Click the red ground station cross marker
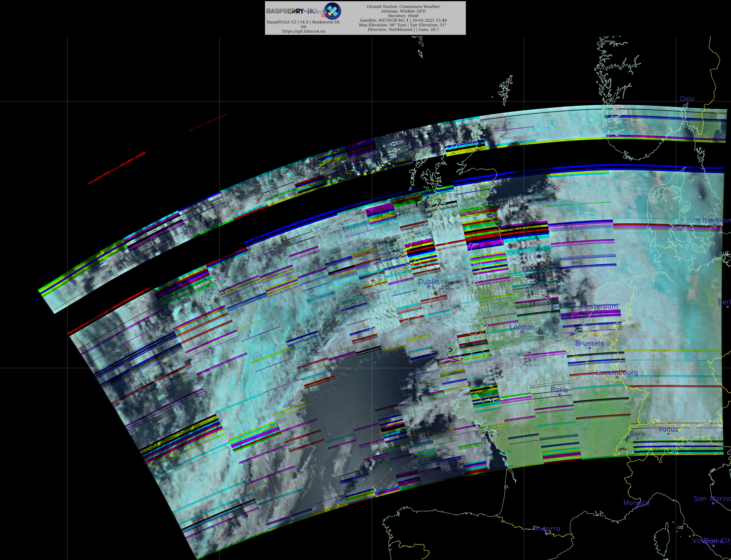Screen dimensions: 731x560 [372, 281]
